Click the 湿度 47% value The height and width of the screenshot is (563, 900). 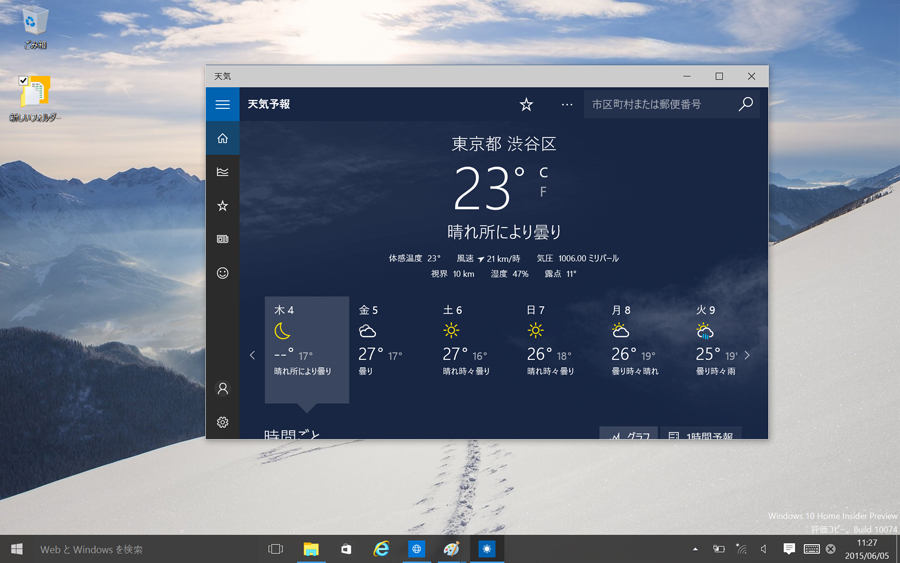(x=509, y=274)
